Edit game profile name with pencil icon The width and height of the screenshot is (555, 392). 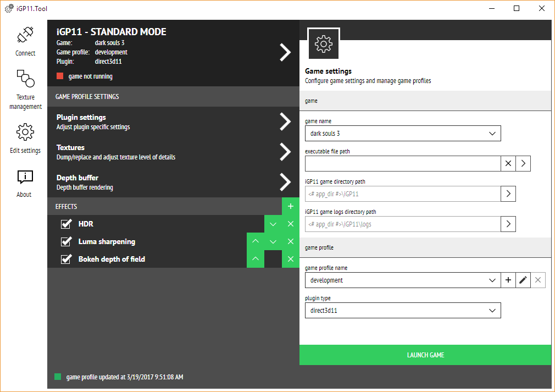click(523, 280)
